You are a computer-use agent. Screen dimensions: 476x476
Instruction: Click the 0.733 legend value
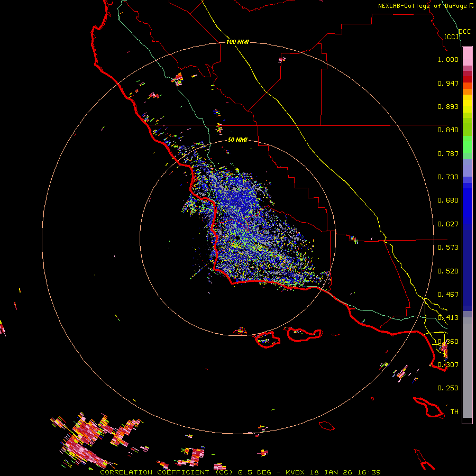click(448, 177)
